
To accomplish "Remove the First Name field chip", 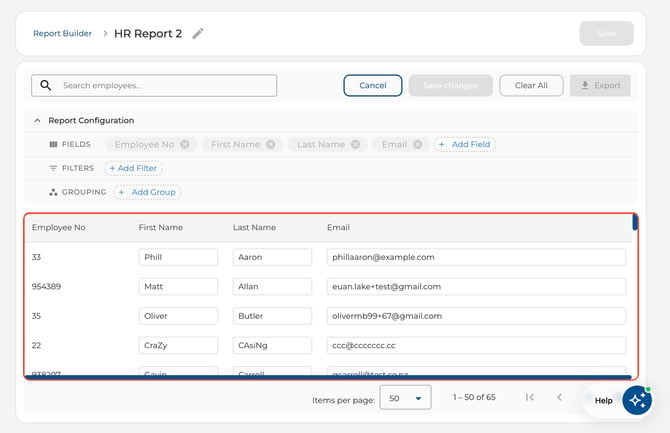I will pyautogui.click(x=271, y=144).
